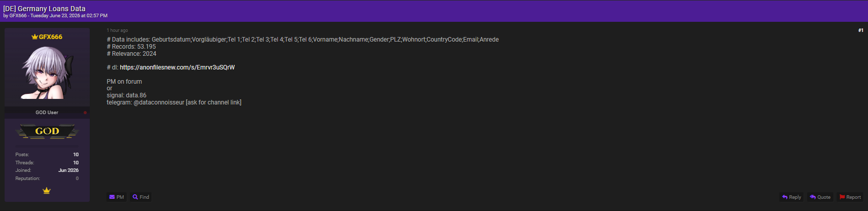Report the post with the flag button
The height and width of the screenshot is (211, 868).
click(850, 197)
